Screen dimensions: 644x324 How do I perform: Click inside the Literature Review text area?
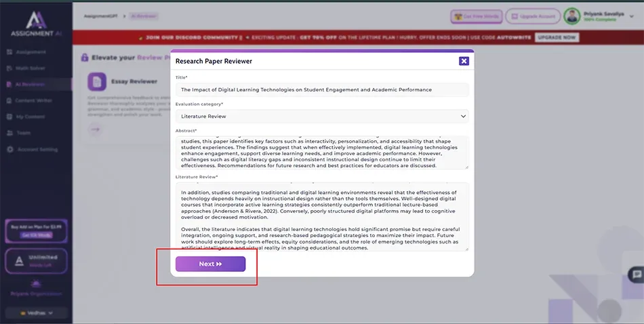tap(322, 216)
